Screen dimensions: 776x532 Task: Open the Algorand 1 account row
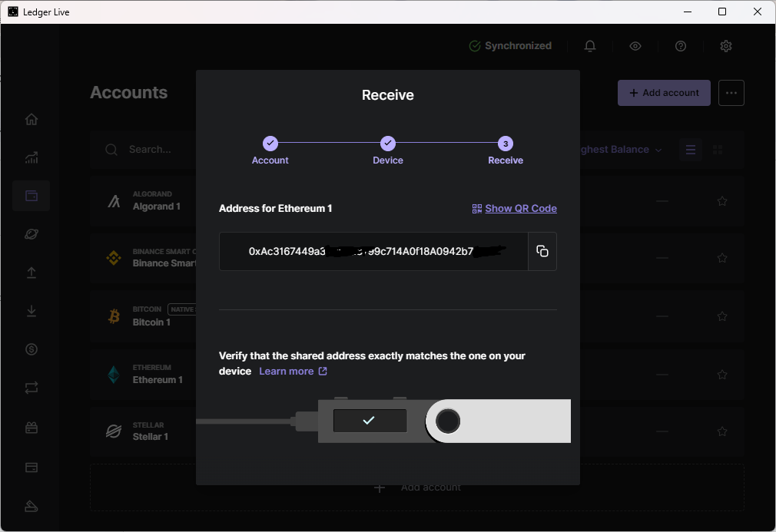pyautogui.click(x=417, y=200)
